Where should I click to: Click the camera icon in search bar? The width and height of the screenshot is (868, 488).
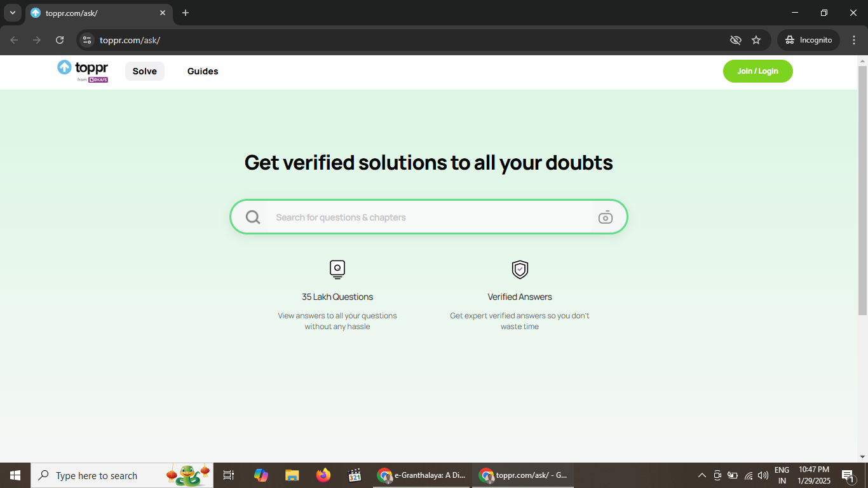[606, 217]
